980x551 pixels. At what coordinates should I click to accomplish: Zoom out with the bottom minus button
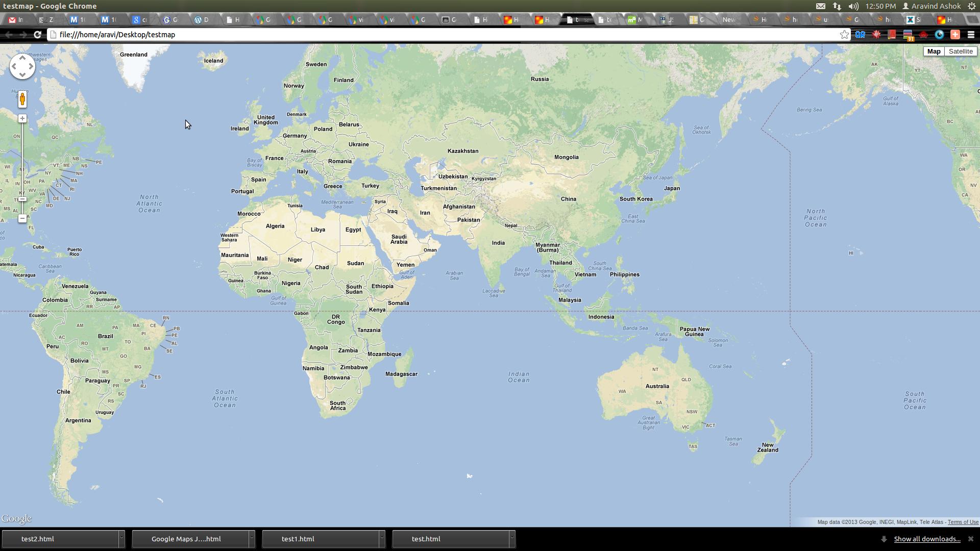coord(22,218)
